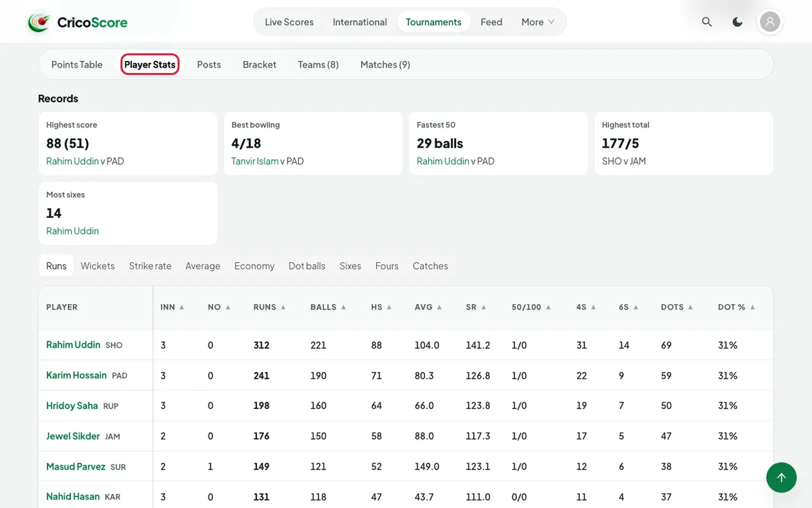
Task: Click the 4/18 best bowling value
Action: point(246,143)
